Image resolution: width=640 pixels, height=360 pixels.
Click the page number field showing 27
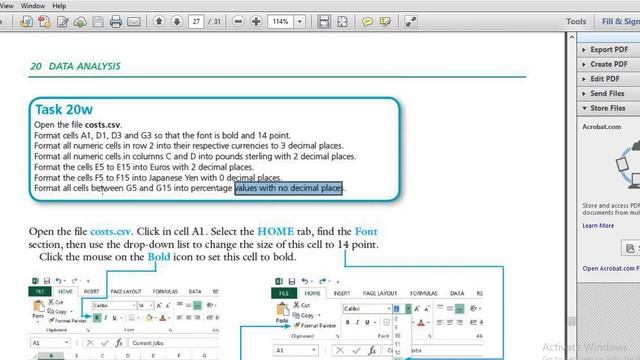coord(196,22)
